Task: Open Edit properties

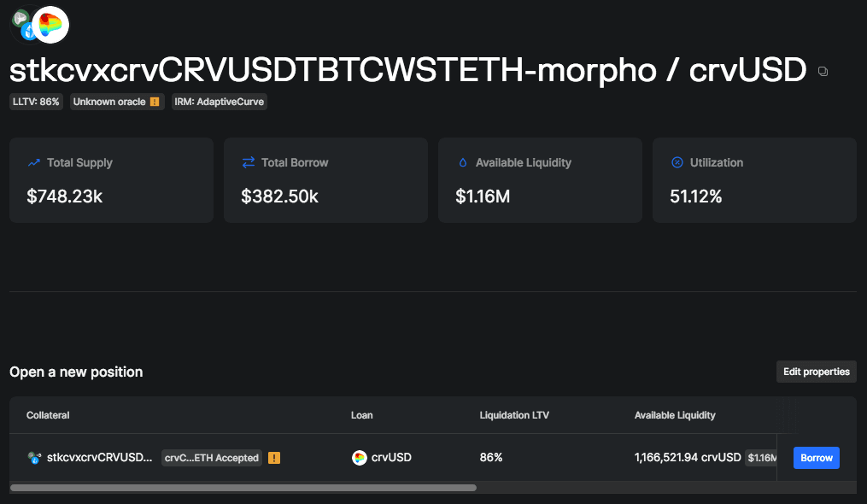Action: [x=816, y=372]
